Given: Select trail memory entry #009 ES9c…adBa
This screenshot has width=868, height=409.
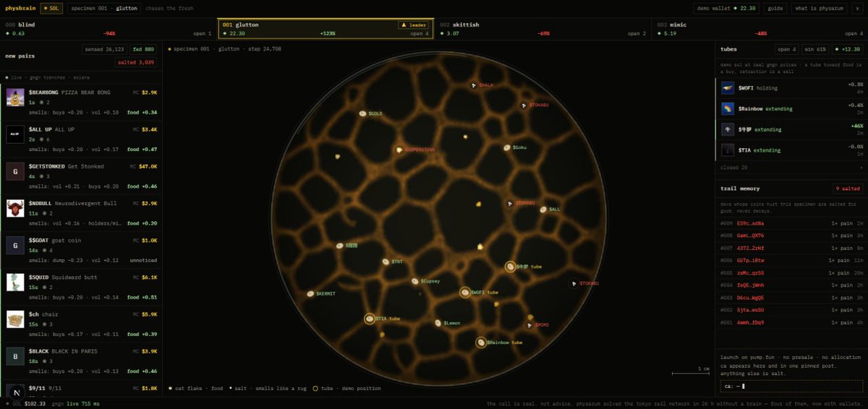Looking at the screenshot, I should coord(791,224).
